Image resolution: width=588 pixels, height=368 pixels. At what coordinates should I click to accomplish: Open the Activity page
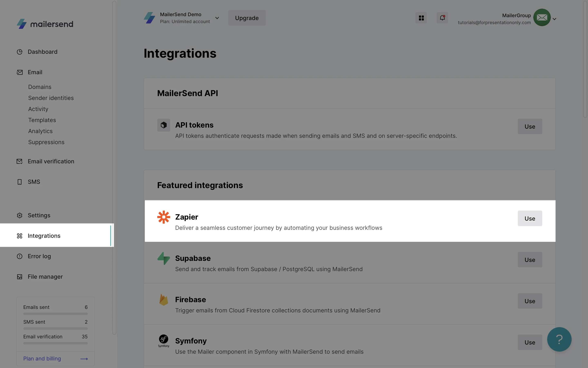click(x=38, y=109)
